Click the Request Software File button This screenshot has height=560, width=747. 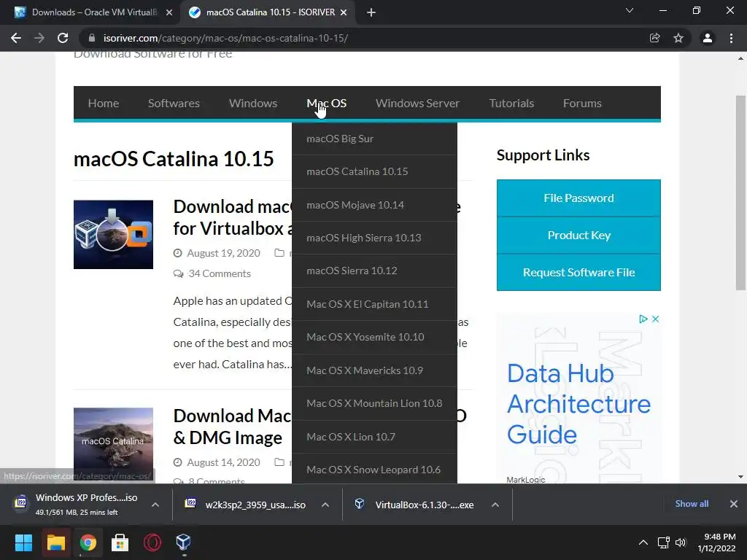coord(578,273)
